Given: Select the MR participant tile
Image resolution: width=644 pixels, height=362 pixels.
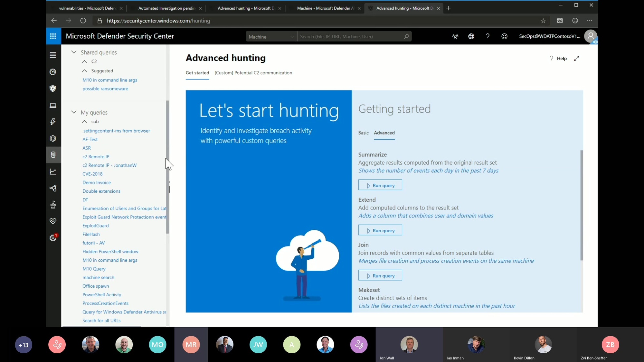Looking at the screenshot, I should coord(191,345).
